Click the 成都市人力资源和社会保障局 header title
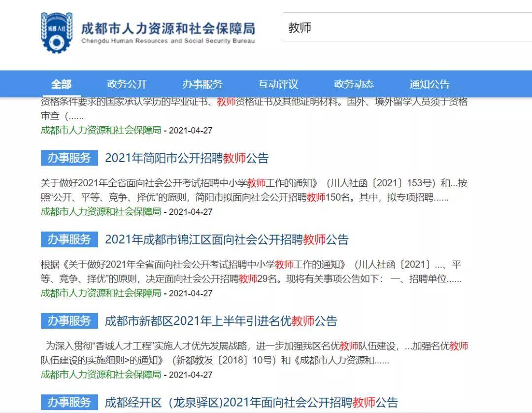This screenshot has width=532, height=413. coord(168,29)
